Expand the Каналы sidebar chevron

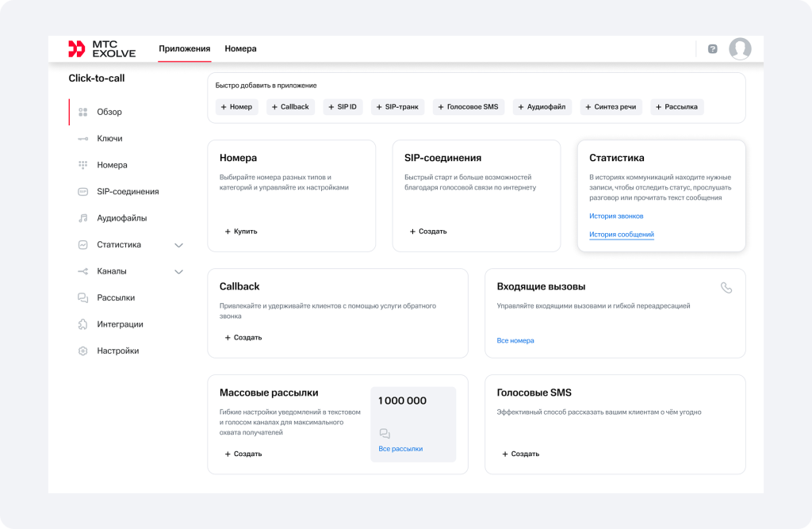178,271
